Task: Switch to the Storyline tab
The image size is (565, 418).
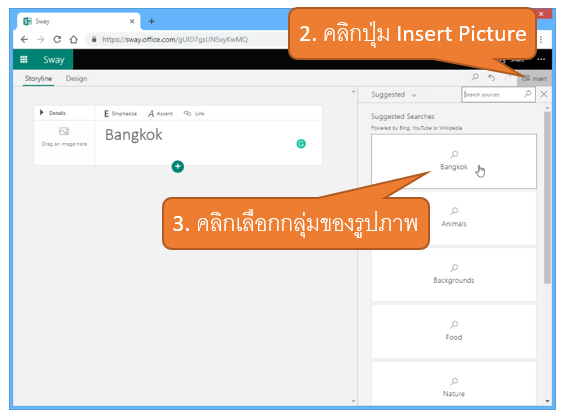Action: (38, 78)
